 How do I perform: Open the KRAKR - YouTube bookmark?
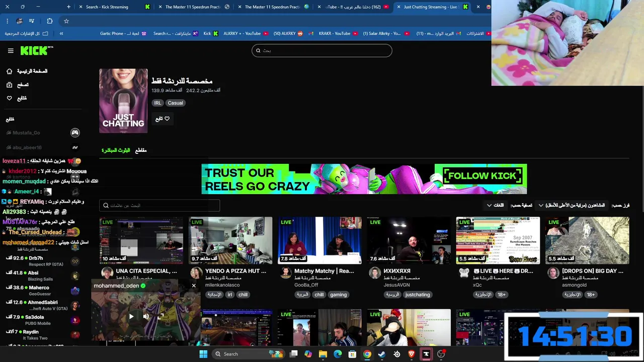point(339,34)
